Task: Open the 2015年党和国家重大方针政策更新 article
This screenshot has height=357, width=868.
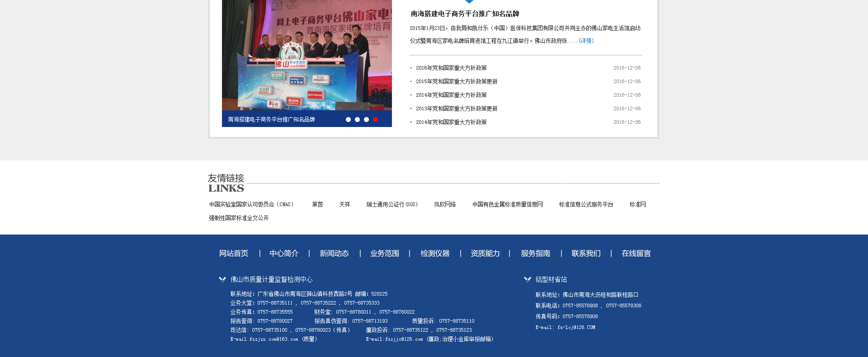Action: click(x=457, y=81)
